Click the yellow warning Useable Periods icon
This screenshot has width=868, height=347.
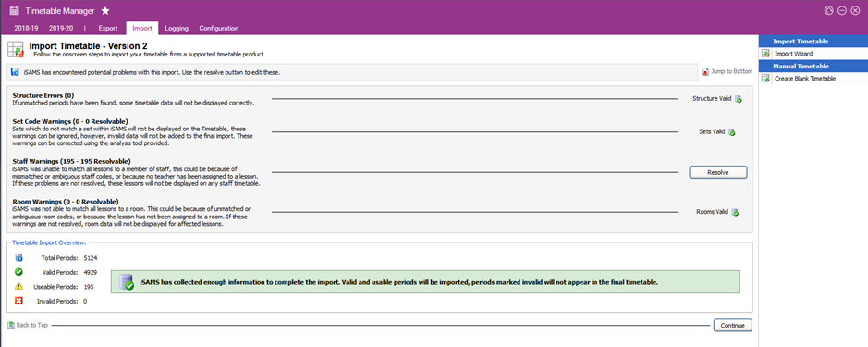coord(18,287)
